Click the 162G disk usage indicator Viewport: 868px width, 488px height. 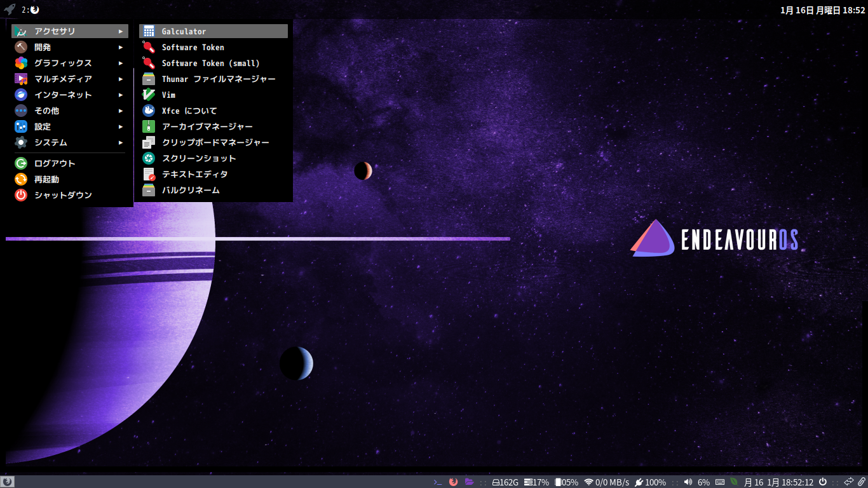pyautogui.click(x=506, y=482)
